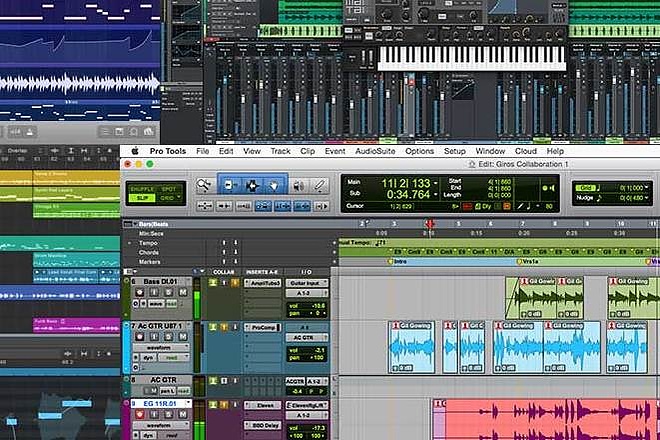Image resolution: width=660 pixels, height=440 pixels.
Task: Select the Trim tool
Action: click(x=229, y=185)
